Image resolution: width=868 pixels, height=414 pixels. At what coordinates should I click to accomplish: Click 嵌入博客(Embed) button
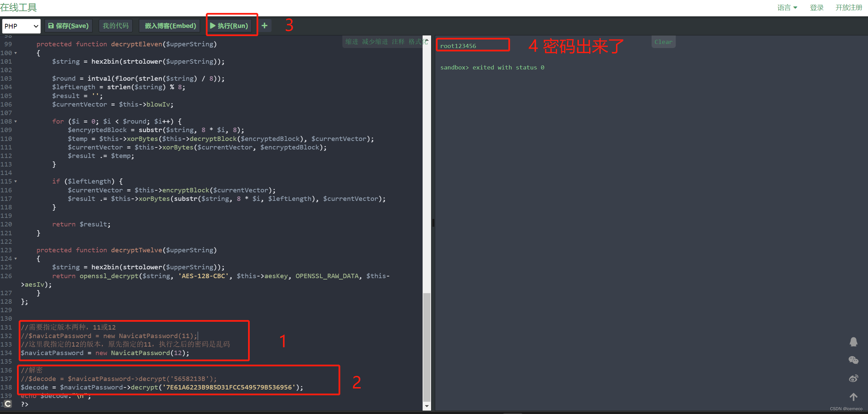tap(170, 26)
